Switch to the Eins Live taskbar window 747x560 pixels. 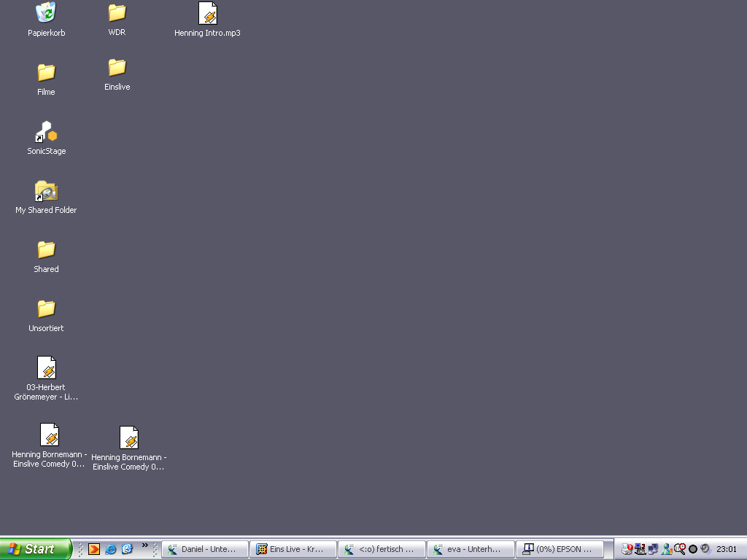293,549
